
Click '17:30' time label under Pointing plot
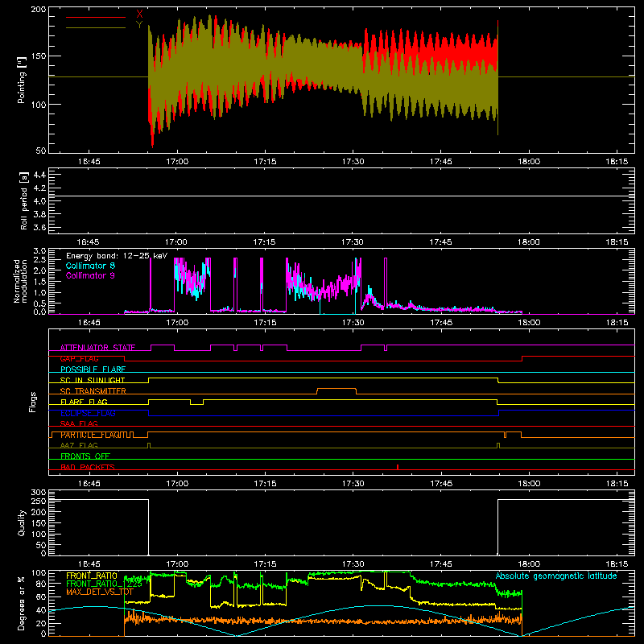coord(353,162)
